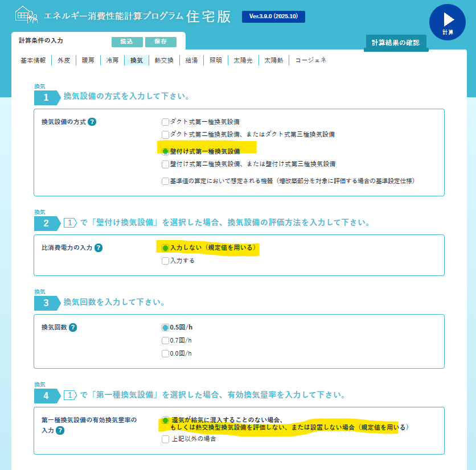The image size is (476, 470).
Task: Open help icon beside 換気回数
Action: [x=73, y=327]
